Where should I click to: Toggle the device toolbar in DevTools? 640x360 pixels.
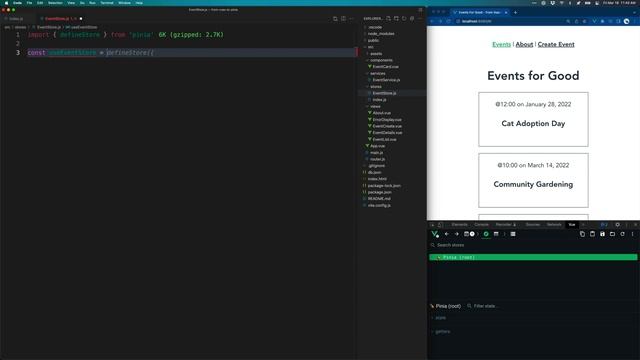440,224
